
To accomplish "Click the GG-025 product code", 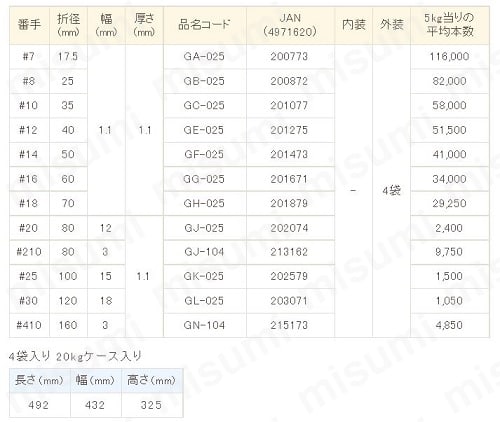I will (204, 179).
